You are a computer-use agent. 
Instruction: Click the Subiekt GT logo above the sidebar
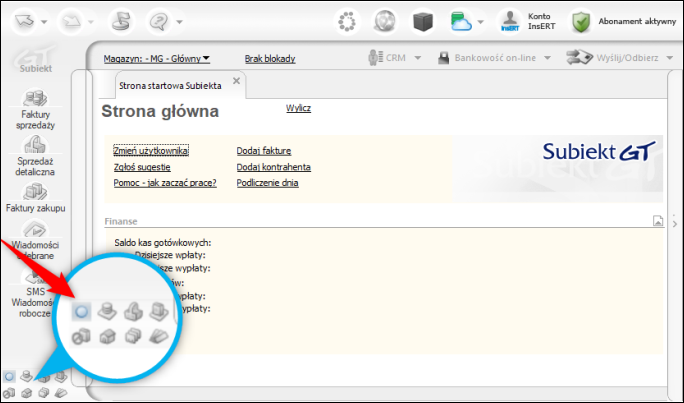pos(35,59)
